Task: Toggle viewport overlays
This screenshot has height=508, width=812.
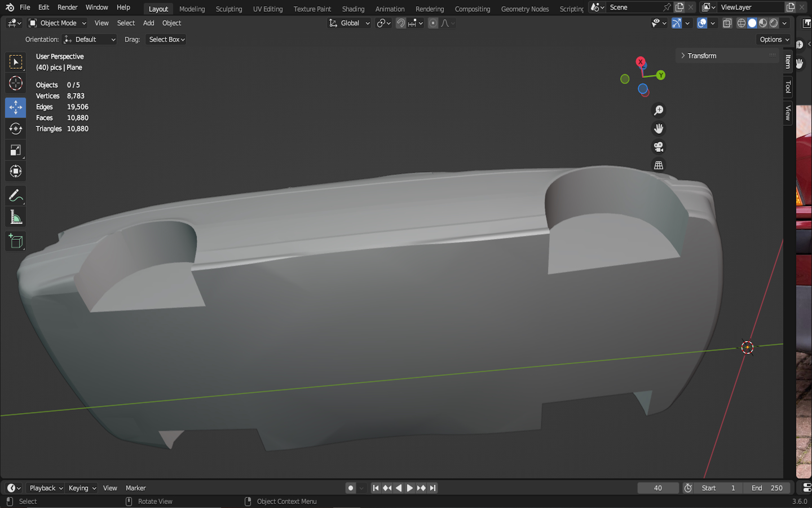Action: 702,23
